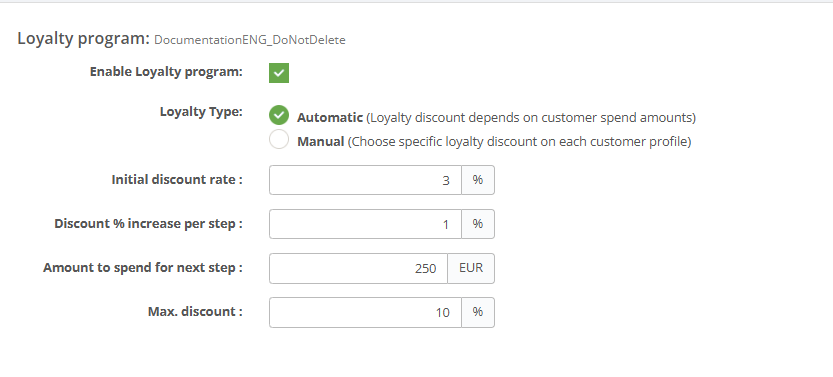Click the 'Amount to spend for next step :' label
The image size is (833, 377).
pos(143,268)
